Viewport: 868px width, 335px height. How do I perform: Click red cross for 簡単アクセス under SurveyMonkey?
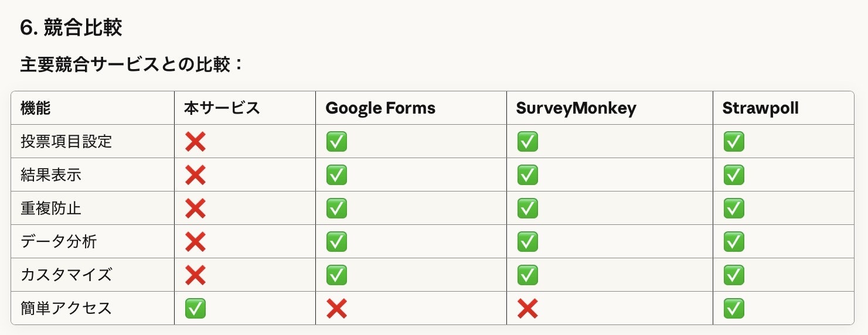point(527,309)
